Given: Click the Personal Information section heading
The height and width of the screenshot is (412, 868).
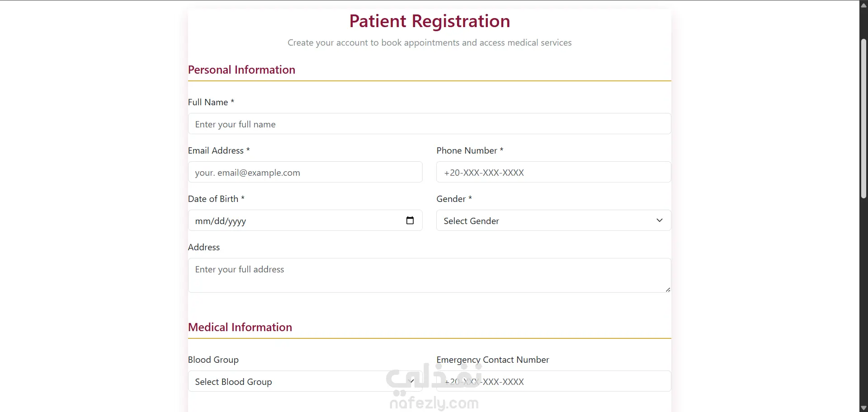Looking at the screenshot, I should tap(241, 70).
